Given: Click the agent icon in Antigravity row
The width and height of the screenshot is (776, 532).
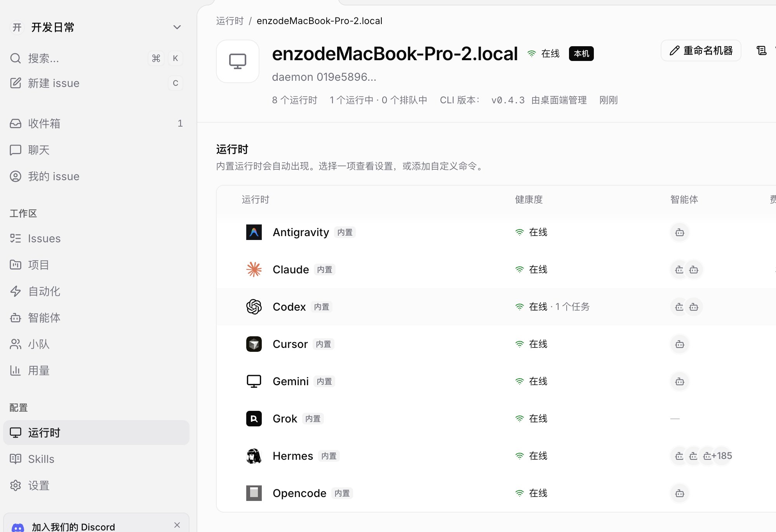Looking at the screenshot, I should (680, 232).
